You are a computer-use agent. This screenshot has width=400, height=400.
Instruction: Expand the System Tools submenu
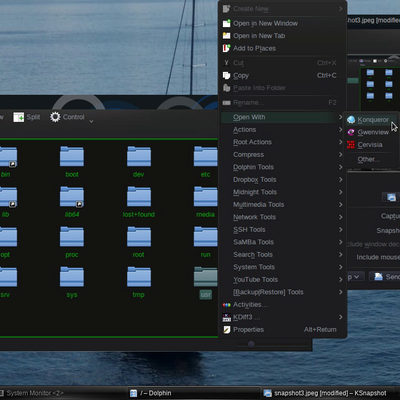coord(282,267)
